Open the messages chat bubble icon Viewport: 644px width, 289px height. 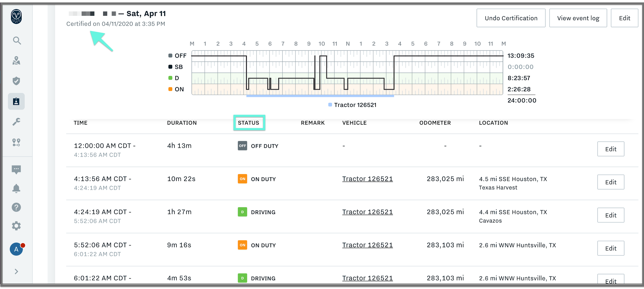(x=16, y=169)
